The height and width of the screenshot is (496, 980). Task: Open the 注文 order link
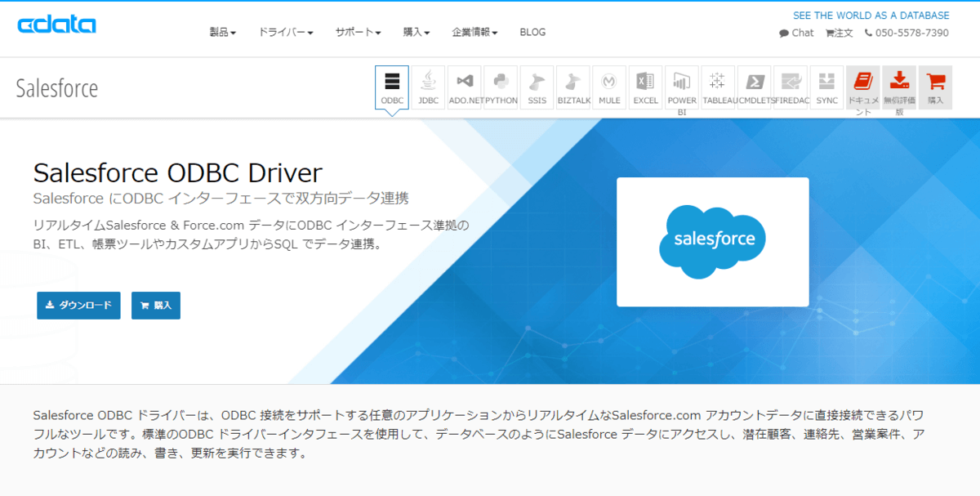click(x=839, y=33)
